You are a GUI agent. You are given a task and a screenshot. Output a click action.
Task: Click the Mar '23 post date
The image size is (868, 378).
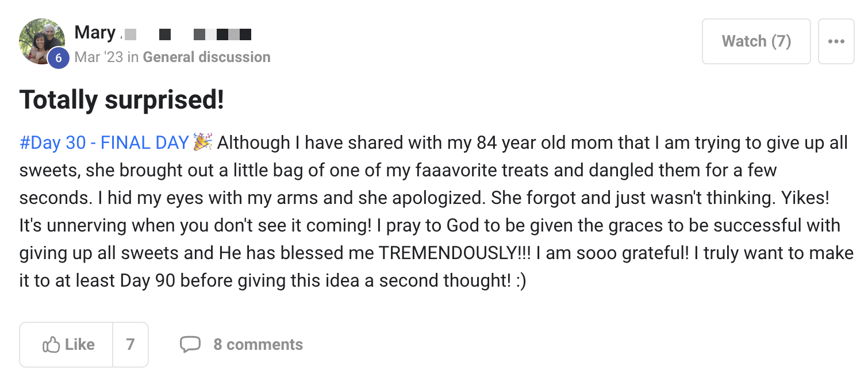(98, 57)
